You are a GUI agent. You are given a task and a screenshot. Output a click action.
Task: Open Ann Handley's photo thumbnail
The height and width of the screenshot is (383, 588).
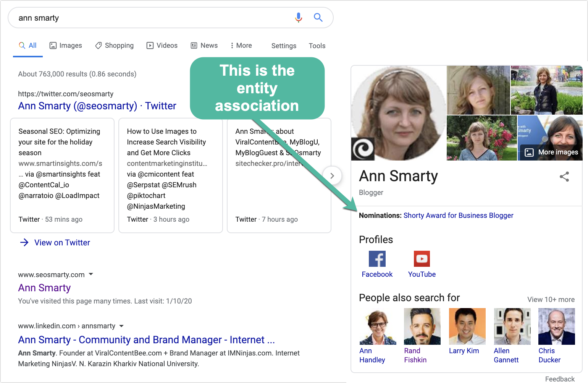pyautogui.click(x=378, y=326)
